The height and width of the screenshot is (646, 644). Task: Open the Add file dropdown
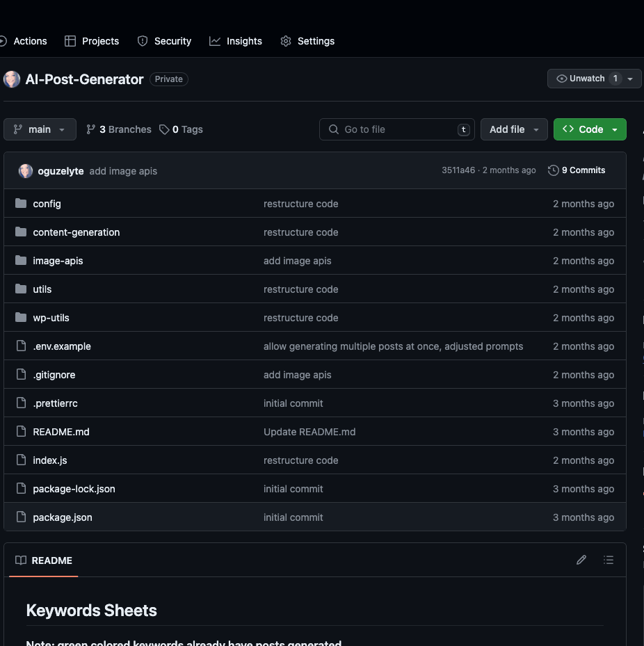coord(514,129)
